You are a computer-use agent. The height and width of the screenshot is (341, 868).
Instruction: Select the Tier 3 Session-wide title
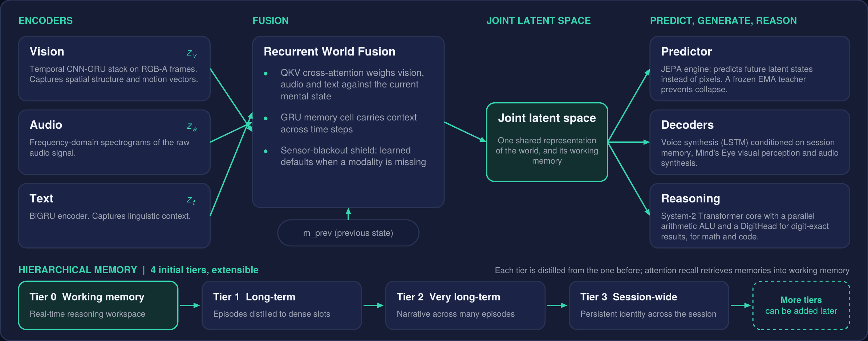click(x=629, y=297)
